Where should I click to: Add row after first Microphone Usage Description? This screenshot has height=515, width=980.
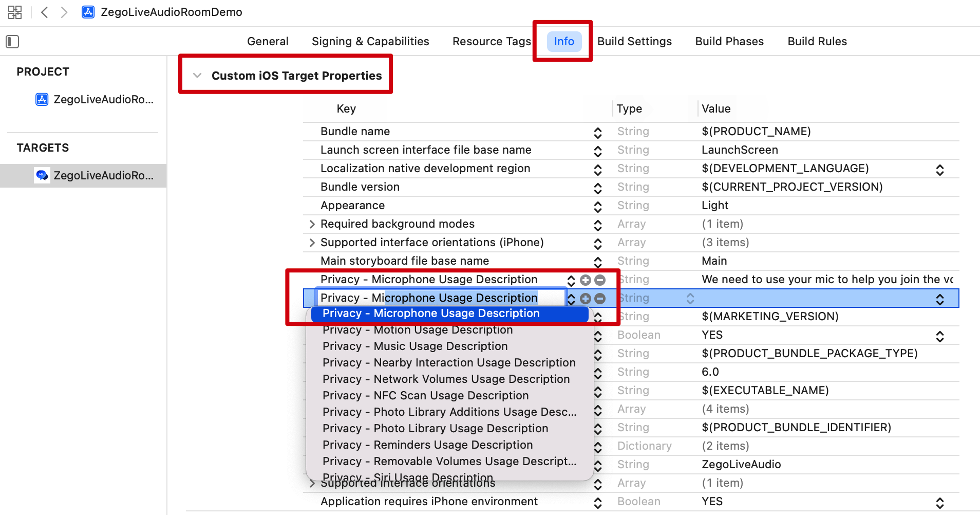pyautogui.click(x=586, y=280)
